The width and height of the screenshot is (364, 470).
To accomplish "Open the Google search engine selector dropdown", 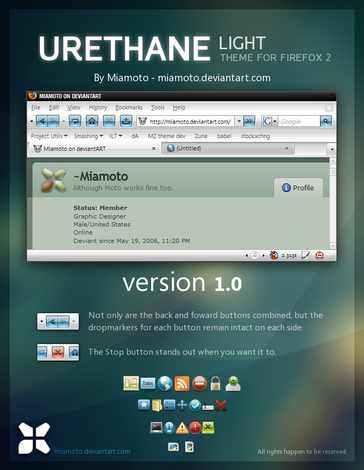I will (275, 121).
